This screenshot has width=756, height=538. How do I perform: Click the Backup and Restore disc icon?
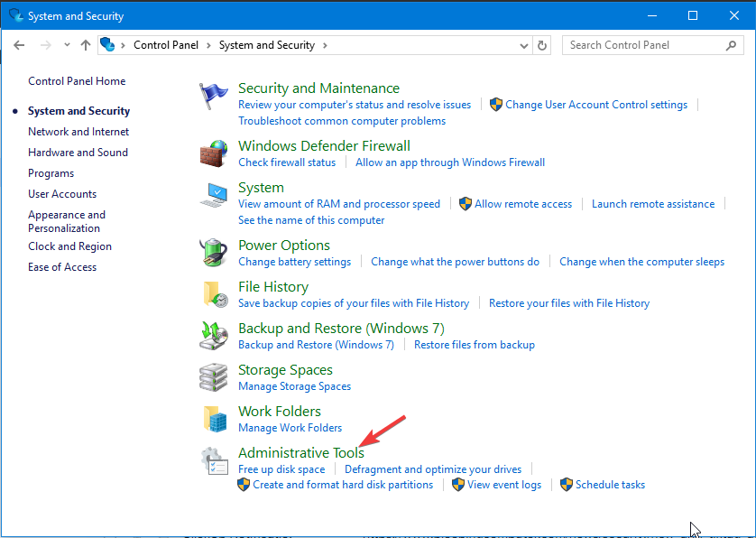214,335
